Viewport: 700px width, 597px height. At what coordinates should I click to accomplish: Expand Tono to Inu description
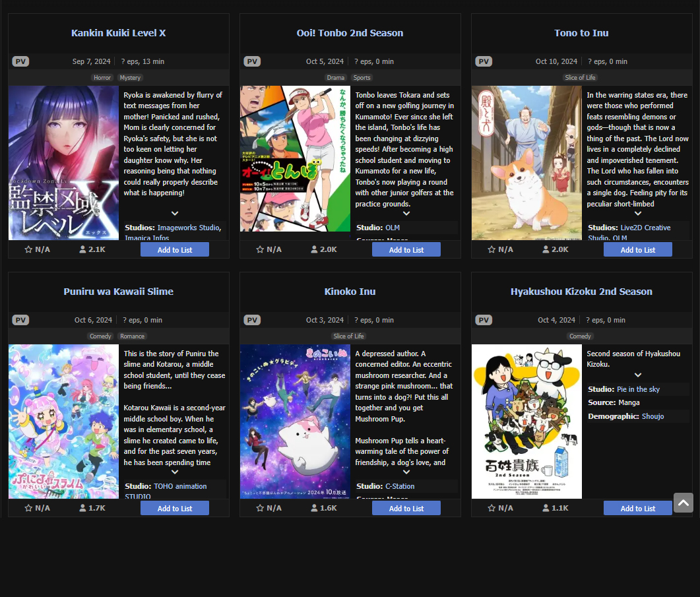[x=638, y=213]
